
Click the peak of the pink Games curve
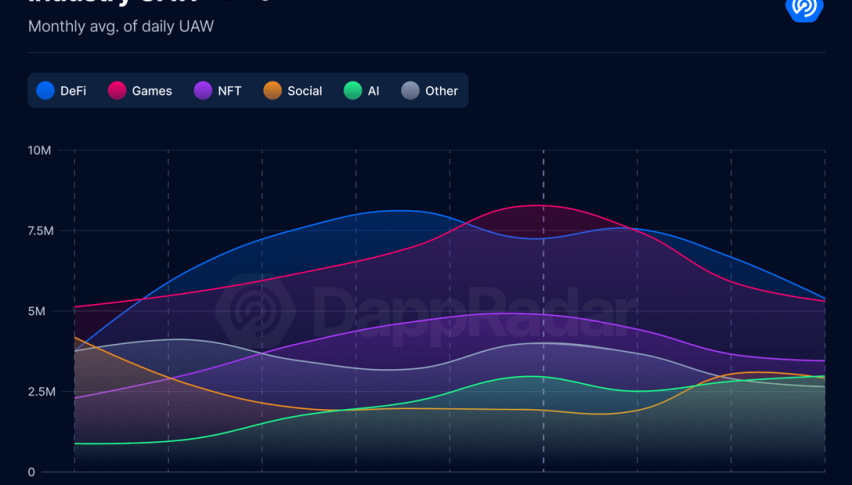(541, 205)
